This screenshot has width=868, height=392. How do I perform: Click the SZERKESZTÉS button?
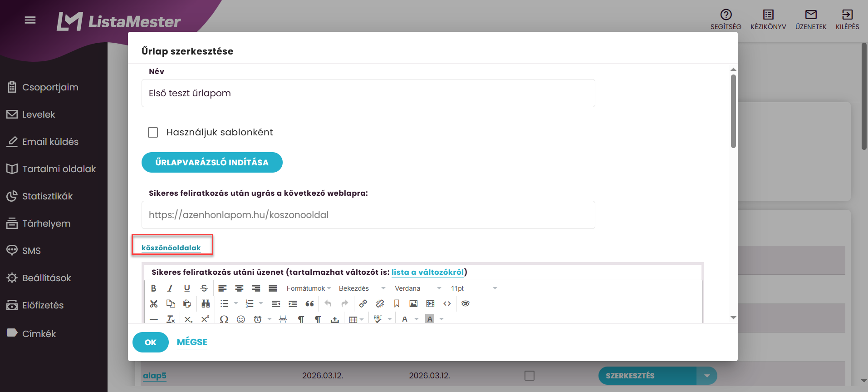pyautogui.click(x=647, y=376)
